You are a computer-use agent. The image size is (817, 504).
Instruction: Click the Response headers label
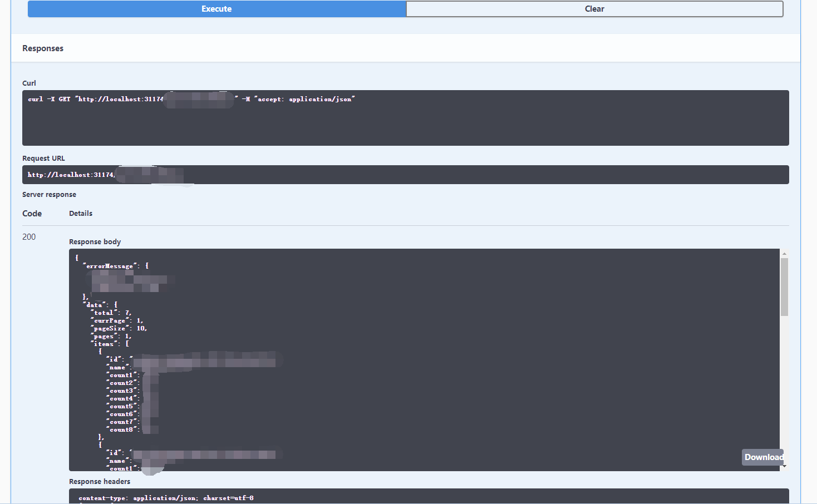pos(100,481)
